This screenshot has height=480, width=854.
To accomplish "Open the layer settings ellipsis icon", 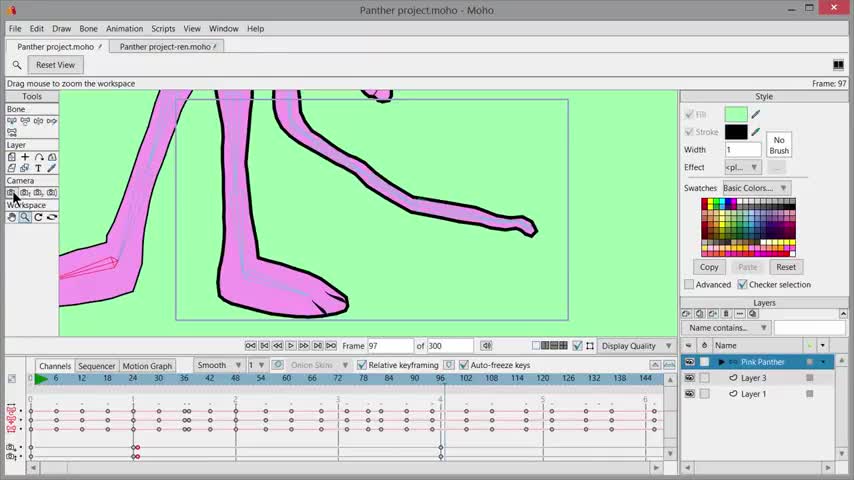I will pos(739,314).
